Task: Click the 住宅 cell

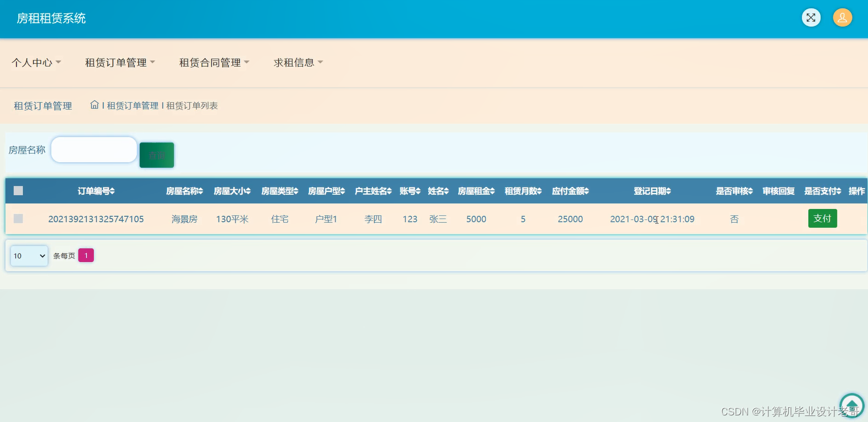Action: [x=279, y=219]
